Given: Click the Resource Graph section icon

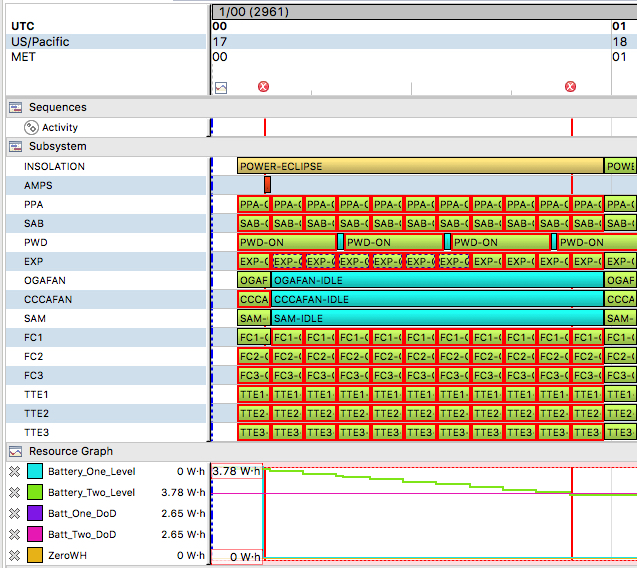Looking at the screenshot, I should point(15,451).
